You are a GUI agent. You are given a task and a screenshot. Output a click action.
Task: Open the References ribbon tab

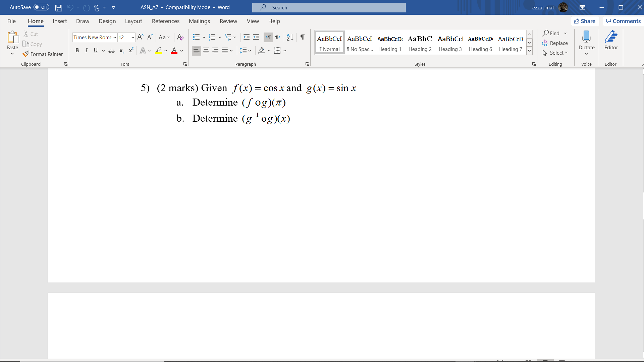tap(165, 21)
